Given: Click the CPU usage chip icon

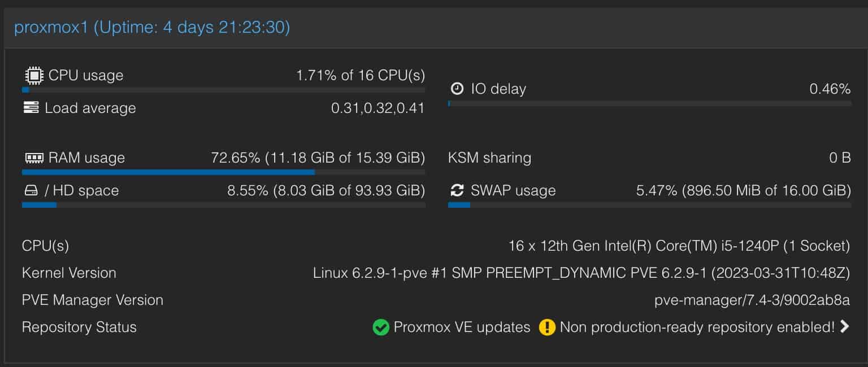Looking at the screenshot, I should [34, 75].
